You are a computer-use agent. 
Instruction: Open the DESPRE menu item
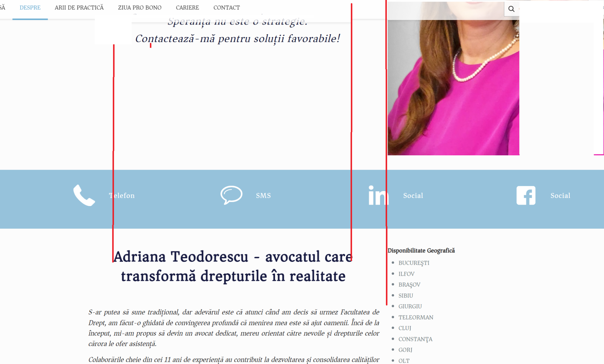(30, 8)
